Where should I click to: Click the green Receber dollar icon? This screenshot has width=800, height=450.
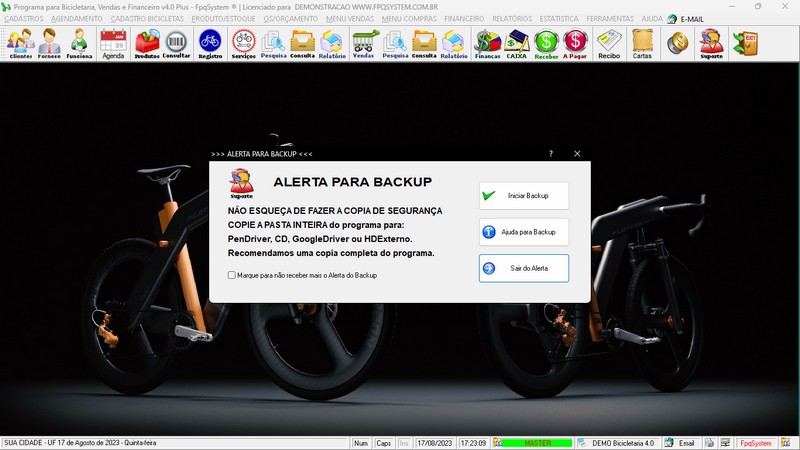point(546,44)
